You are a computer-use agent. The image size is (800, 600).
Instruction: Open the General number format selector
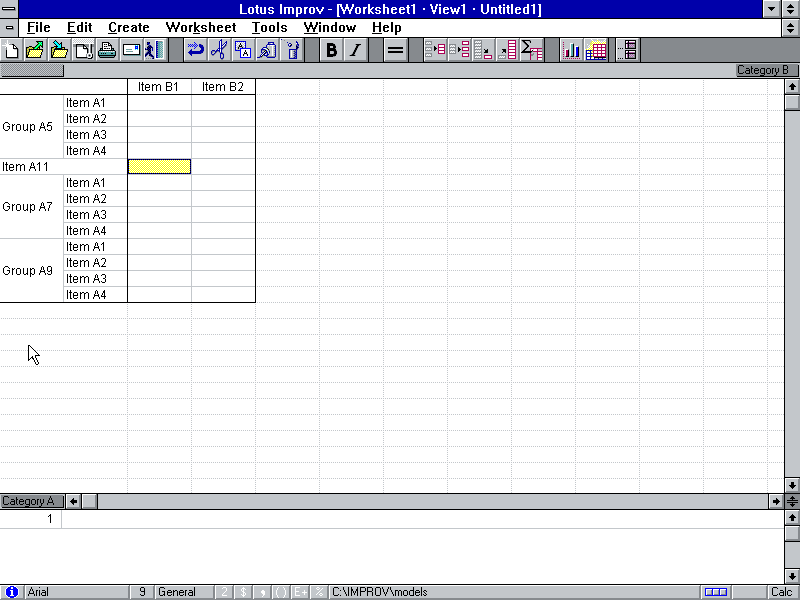click(x=183, y=592)
